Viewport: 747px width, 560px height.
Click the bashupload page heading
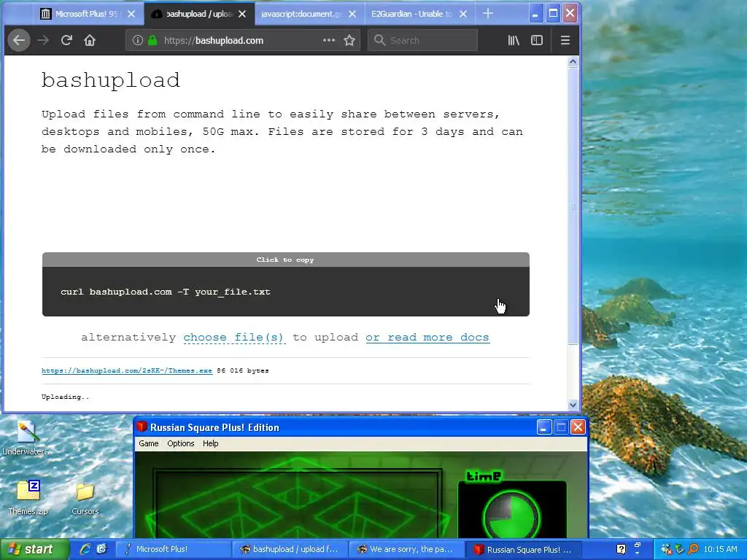pos(111,80)
